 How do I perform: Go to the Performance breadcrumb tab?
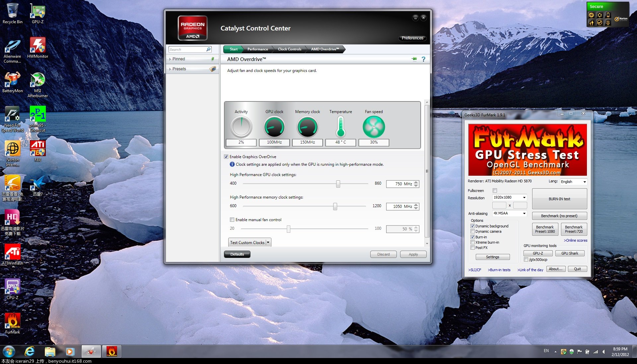click(257, 49)
